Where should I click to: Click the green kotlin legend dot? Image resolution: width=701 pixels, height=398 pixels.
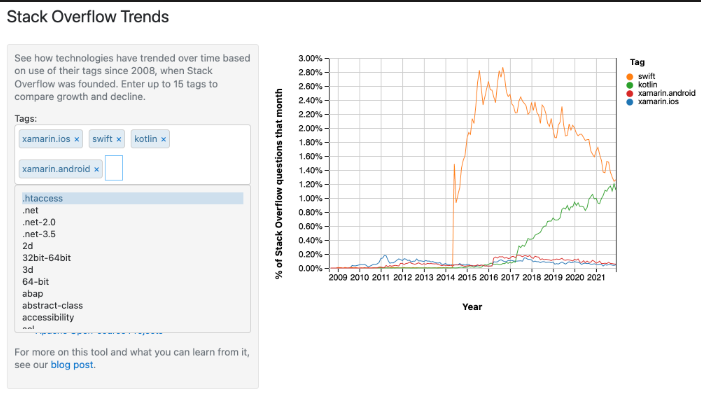coord(630,85)
